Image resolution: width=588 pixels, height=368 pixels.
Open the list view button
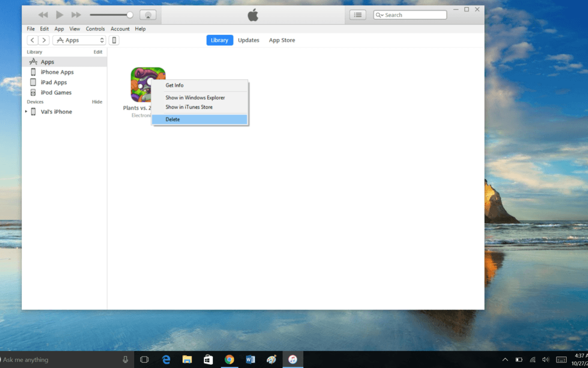point(358,15)
